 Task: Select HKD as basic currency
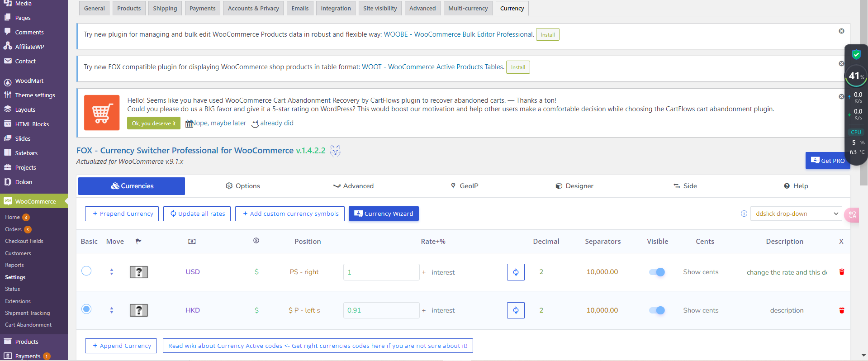[86, 309]
